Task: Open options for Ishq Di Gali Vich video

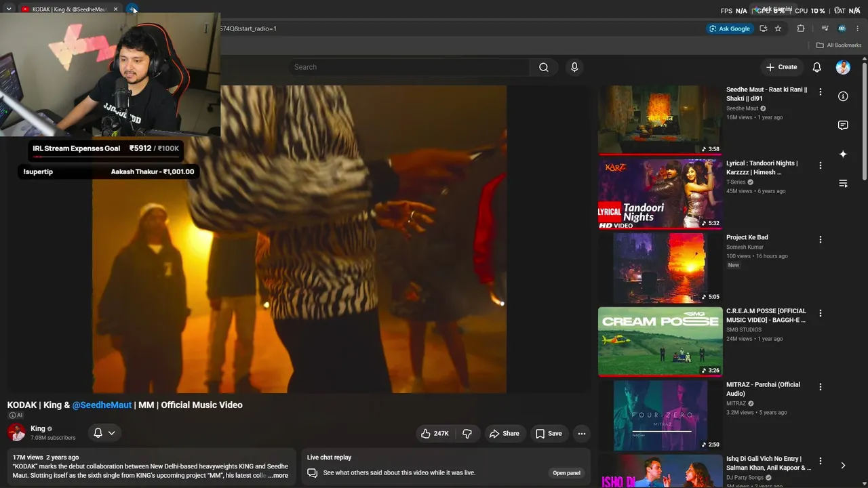Action: (x=821, y=461)
